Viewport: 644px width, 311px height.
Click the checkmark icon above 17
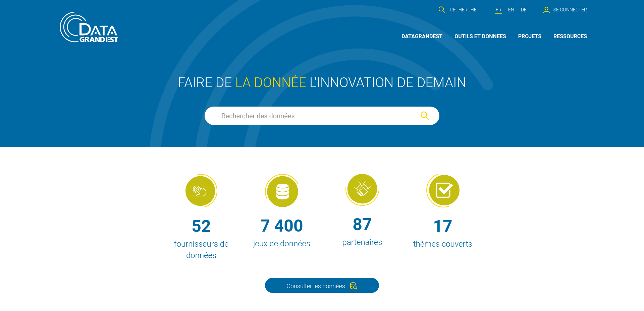(x=443, y=190)
